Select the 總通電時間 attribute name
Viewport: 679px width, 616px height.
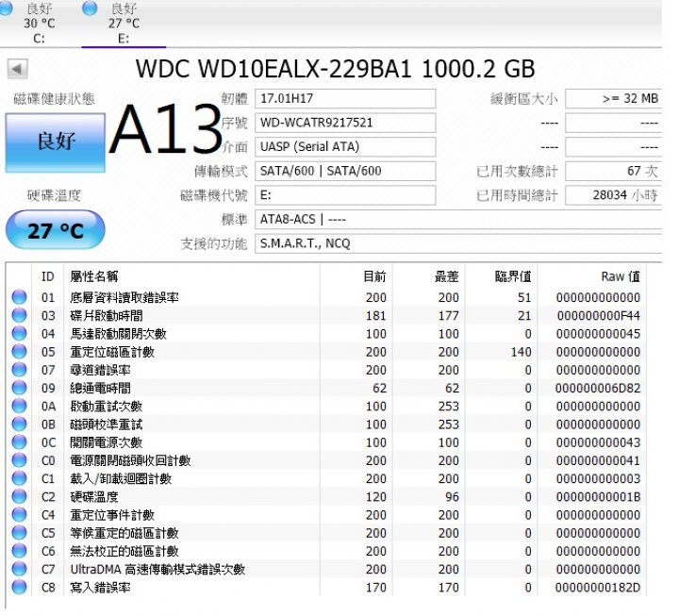click(x=100, y=388)
